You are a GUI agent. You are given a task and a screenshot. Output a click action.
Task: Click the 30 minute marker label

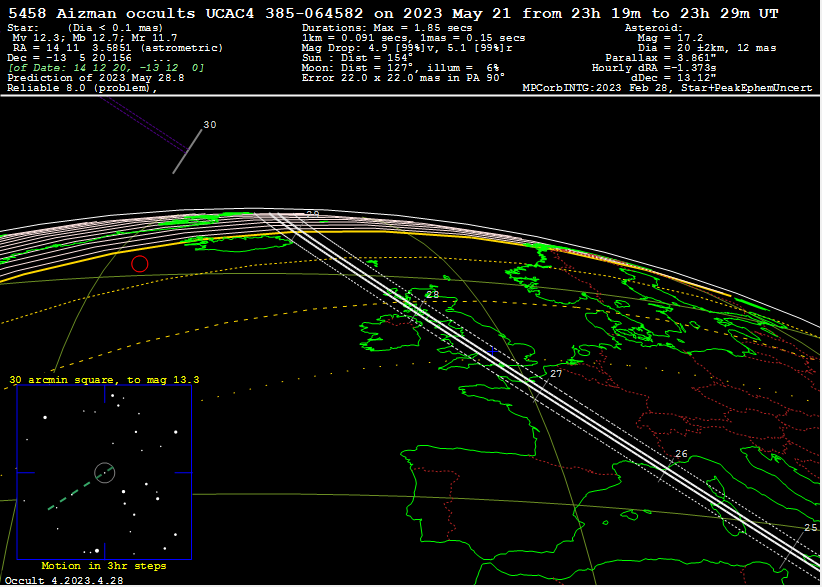pyautogui.click(x=209, y=125)
